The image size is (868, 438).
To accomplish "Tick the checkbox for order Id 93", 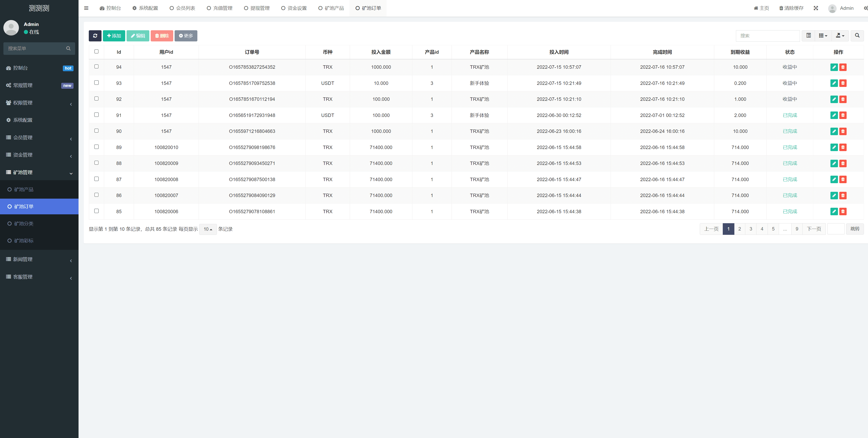I will pyautogui.click(x=96, y=83).
